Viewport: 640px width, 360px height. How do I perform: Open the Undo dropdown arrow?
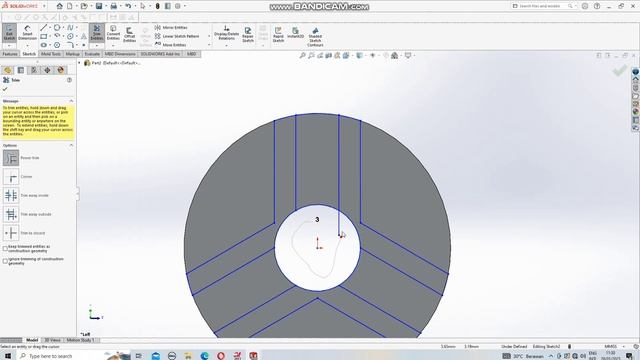coord(135,6)
